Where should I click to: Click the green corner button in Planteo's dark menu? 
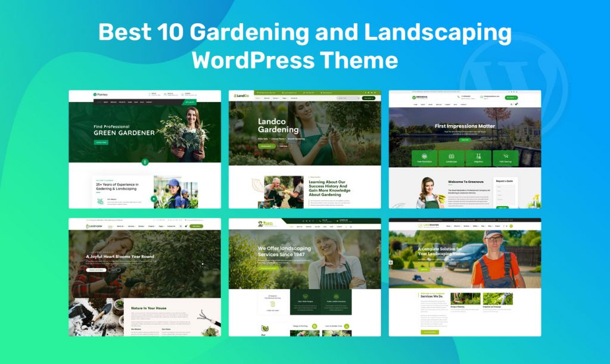pos(190,102)
